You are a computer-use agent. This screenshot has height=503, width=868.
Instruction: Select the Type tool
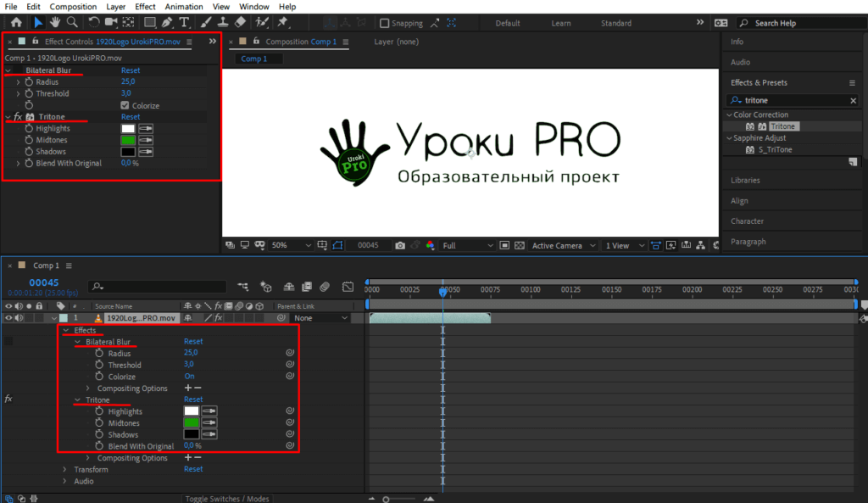[x=184, y=23]
